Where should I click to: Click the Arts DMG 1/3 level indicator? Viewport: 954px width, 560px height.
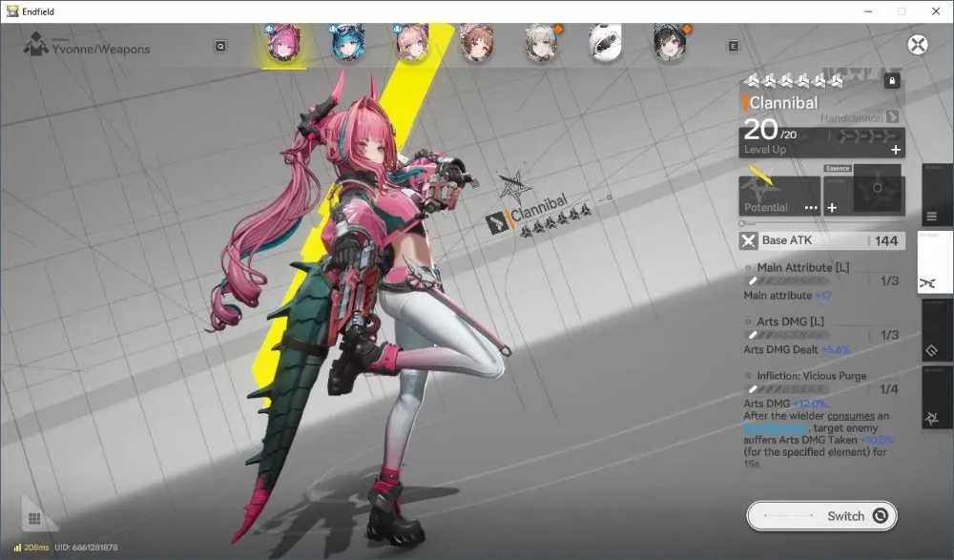tap(889, 335)
